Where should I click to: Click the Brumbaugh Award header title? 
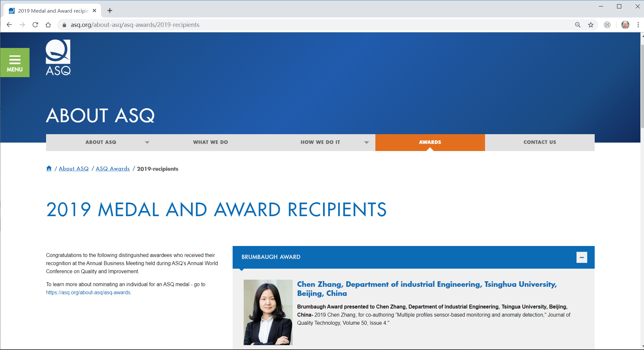(271, 257)
